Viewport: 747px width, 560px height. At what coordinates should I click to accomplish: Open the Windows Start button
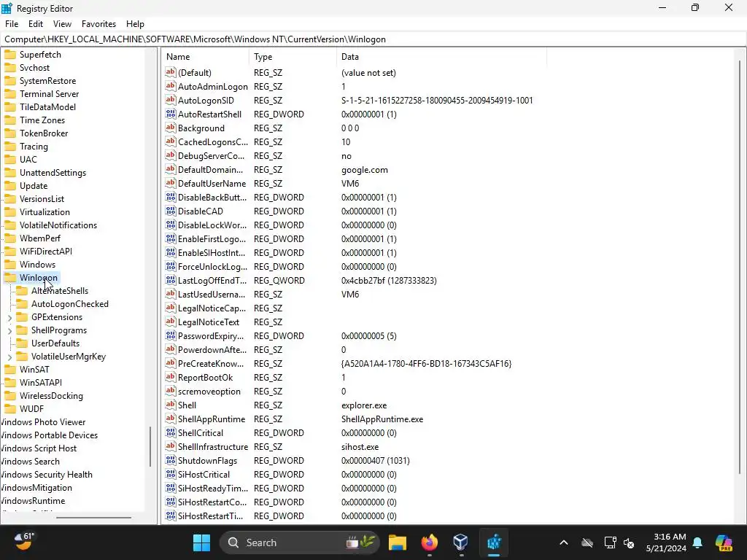[x=201, y=542]
